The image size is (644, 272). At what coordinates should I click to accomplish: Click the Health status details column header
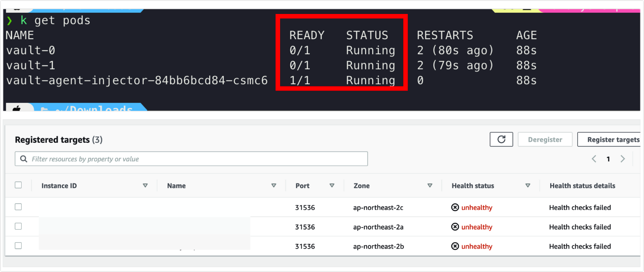pyautogui.click(x=582, y=186)
